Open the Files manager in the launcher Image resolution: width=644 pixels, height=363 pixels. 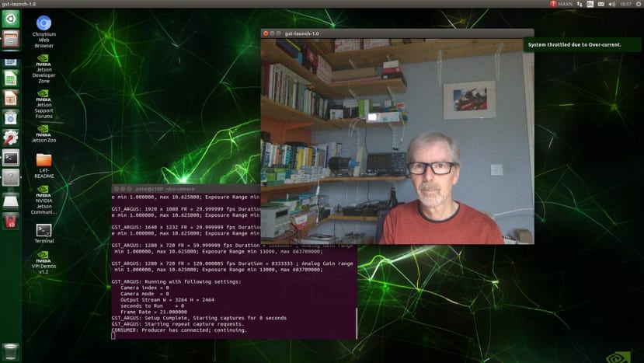click(x=11, y=40)
